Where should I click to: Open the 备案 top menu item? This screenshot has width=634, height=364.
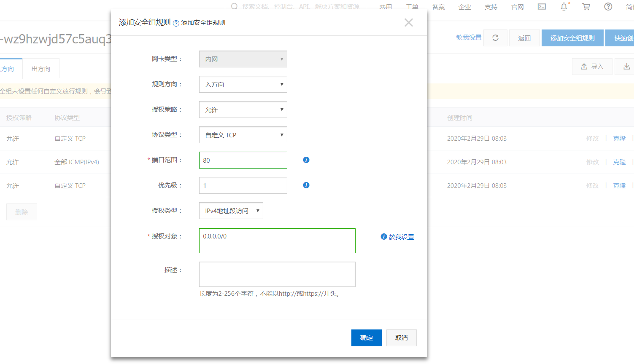click(x=438, y=7)
